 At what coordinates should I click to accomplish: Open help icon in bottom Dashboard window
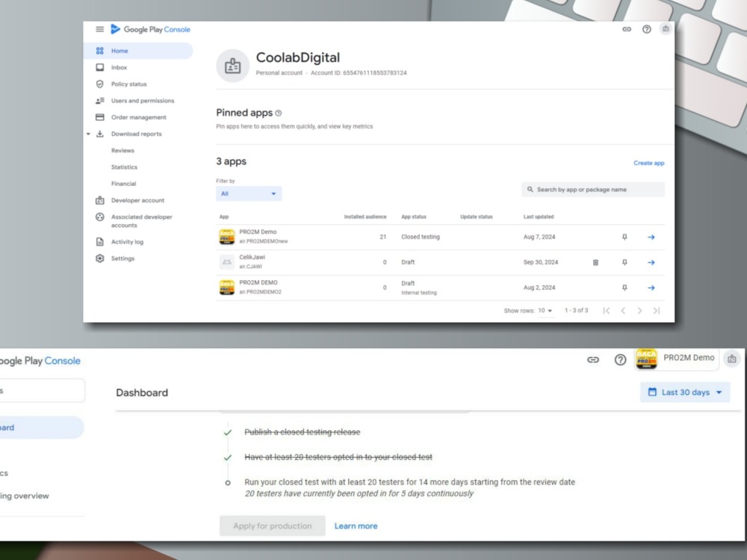click(x=620, y=360)
